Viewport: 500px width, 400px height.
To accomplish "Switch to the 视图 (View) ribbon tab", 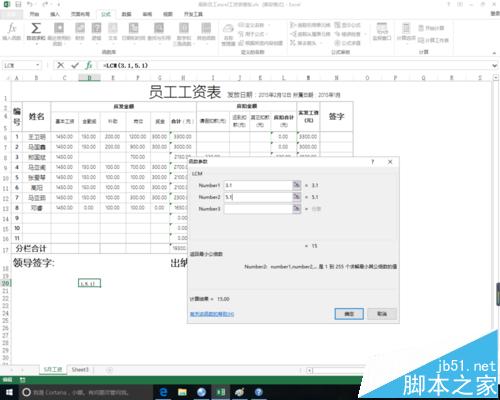I will (x=168, y=14).
